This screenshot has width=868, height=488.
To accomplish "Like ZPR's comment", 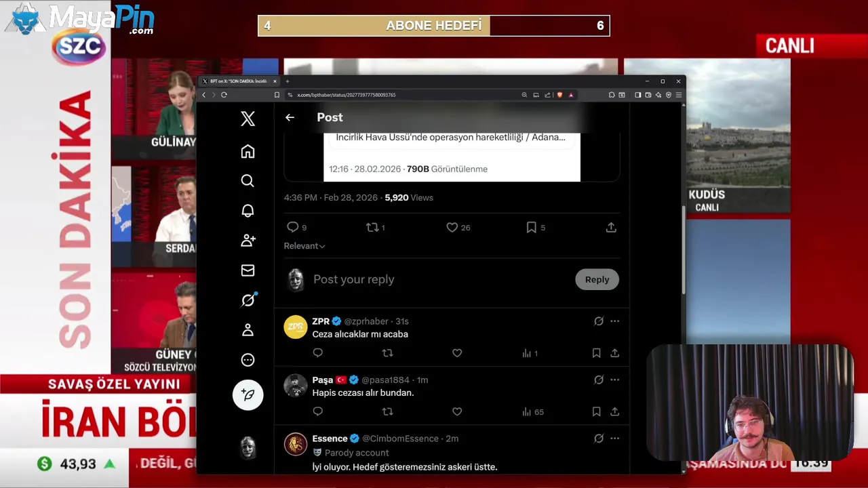I will click(x=457, y=353).
